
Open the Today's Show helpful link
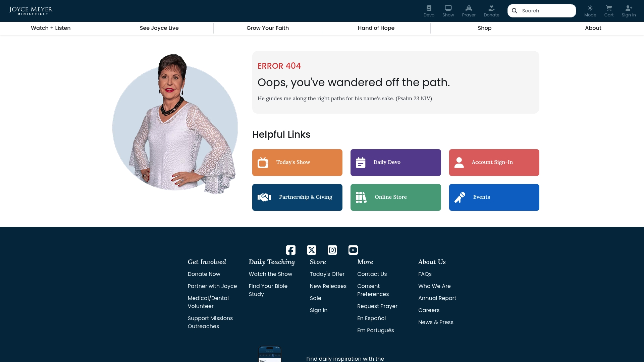297,163
